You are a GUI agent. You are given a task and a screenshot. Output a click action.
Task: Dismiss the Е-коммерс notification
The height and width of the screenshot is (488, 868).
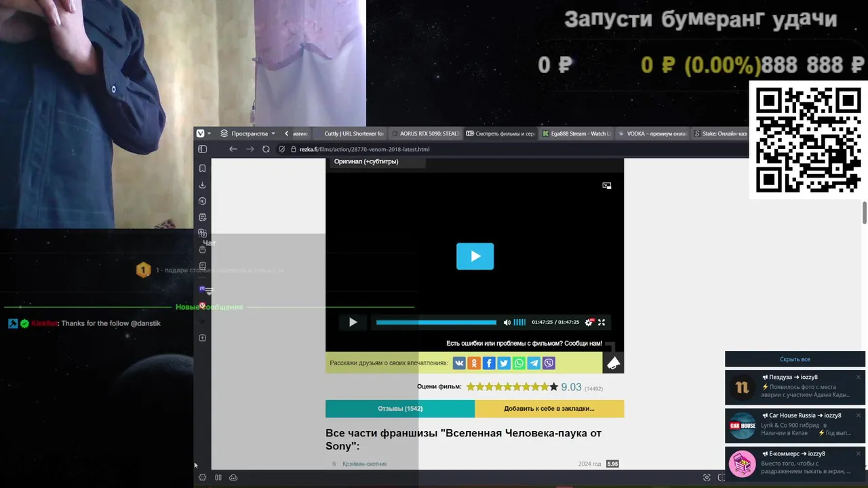click(x=858, y=453)
